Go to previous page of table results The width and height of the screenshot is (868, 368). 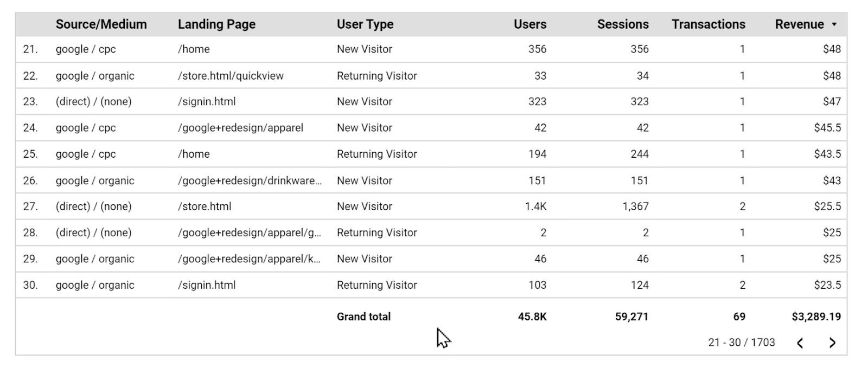(800, 343)
